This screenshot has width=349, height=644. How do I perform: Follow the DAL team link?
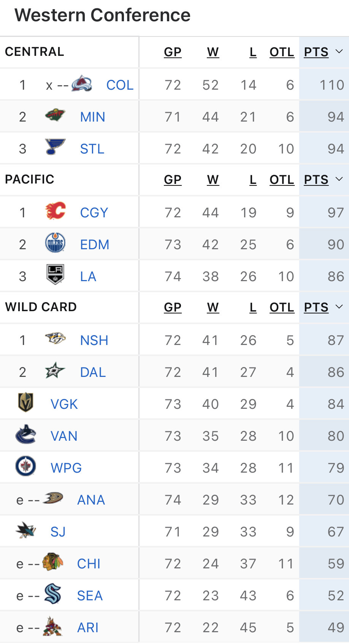tap(93, 372)
